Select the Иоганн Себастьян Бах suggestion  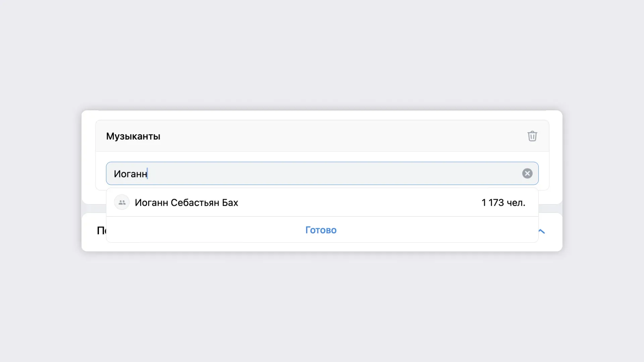(322, 202)
